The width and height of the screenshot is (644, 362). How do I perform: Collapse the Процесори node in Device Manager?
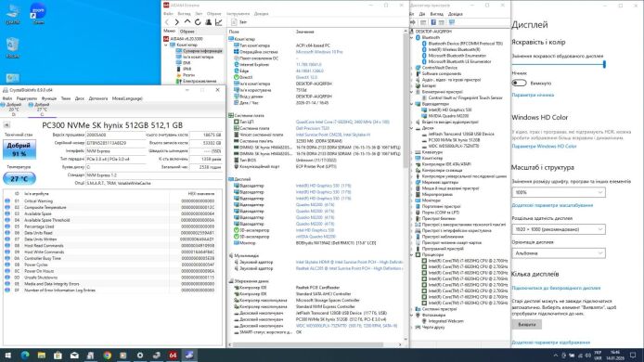coord(412,254)
